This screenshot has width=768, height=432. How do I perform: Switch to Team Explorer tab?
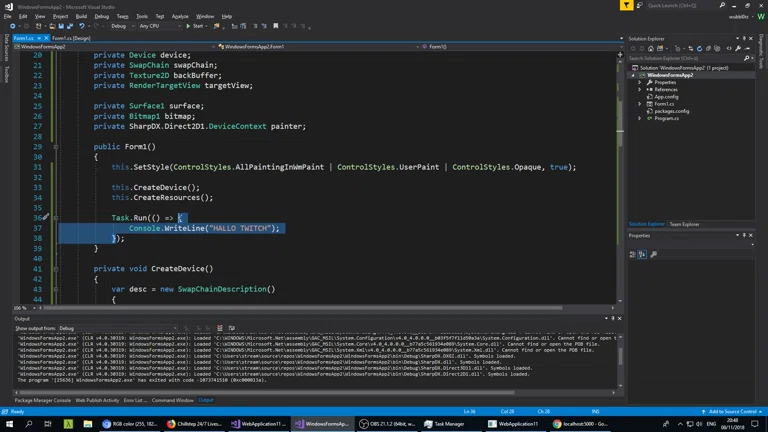click(684, 224)
